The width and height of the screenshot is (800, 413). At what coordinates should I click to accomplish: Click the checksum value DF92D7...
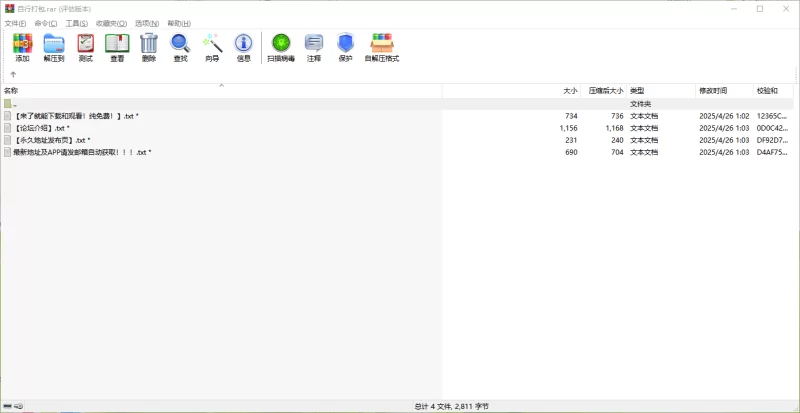[x=772, y=140]
